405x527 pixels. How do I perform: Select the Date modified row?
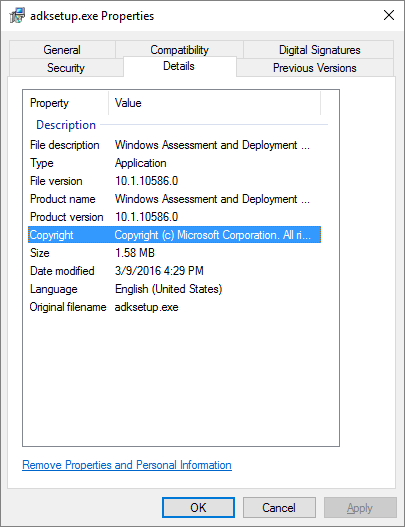point(174,271)
